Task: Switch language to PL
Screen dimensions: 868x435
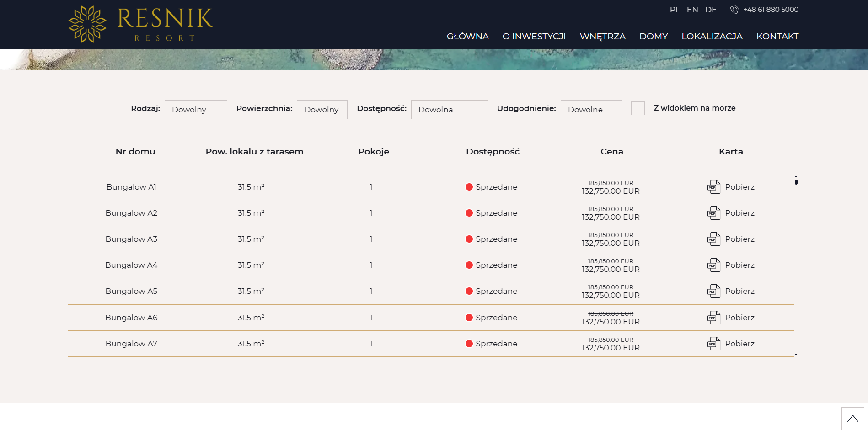Action: [675, 10]
